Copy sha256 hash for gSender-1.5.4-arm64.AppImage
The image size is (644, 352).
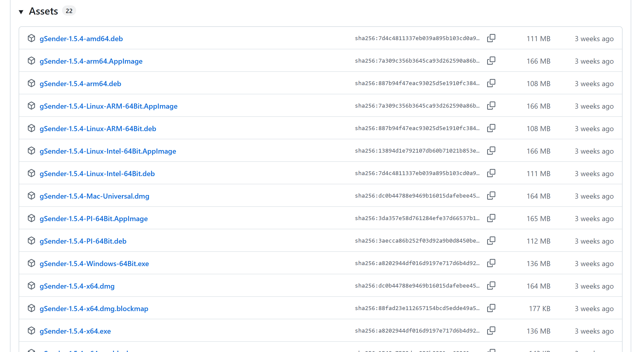click(x=491, y=61)
